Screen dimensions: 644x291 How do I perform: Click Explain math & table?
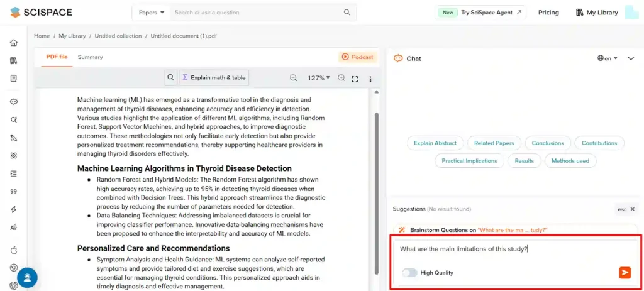214,77
